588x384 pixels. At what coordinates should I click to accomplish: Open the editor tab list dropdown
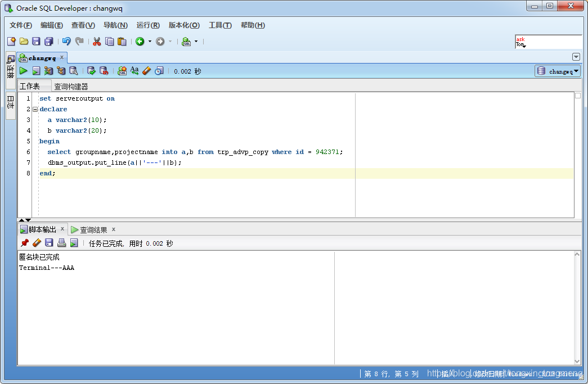tap(576, 57)
